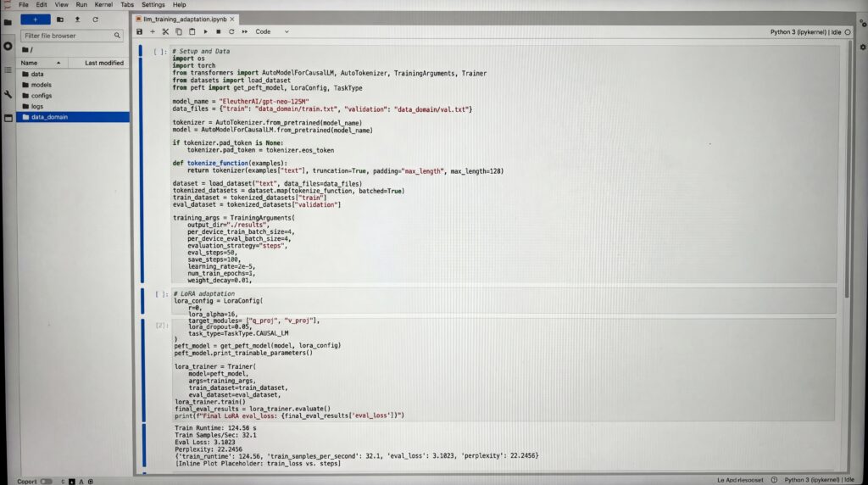Collapse the LoRA adaptation cell via its blue bar
The width and height of the screenshot is (868, 485).
[142, 301]
